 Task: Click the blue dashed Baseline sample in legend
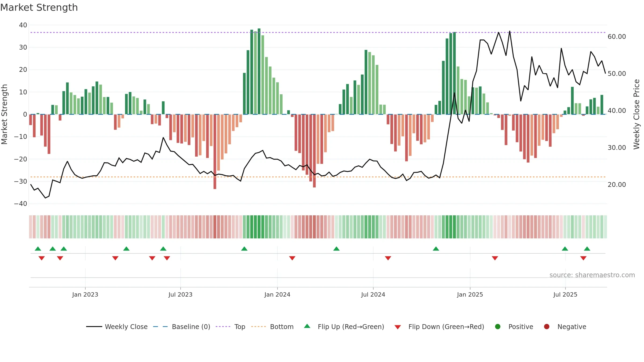pos(160,327)
